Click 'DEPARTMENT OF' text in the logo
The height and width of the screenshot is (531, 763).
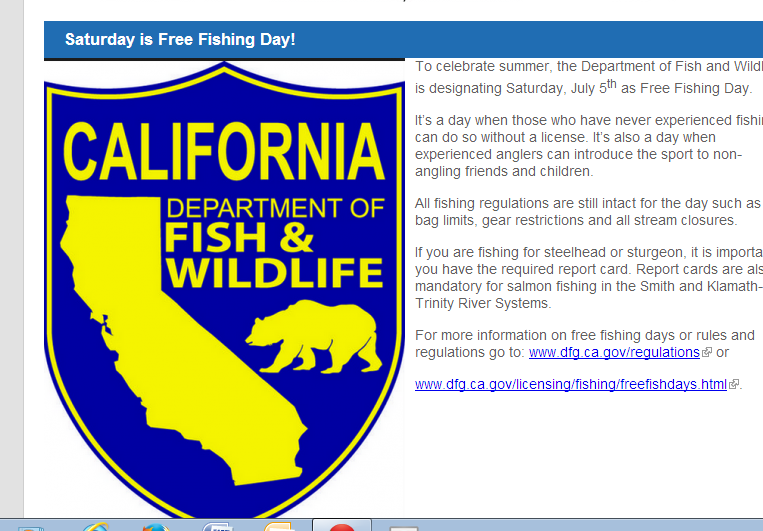(275, 208)
